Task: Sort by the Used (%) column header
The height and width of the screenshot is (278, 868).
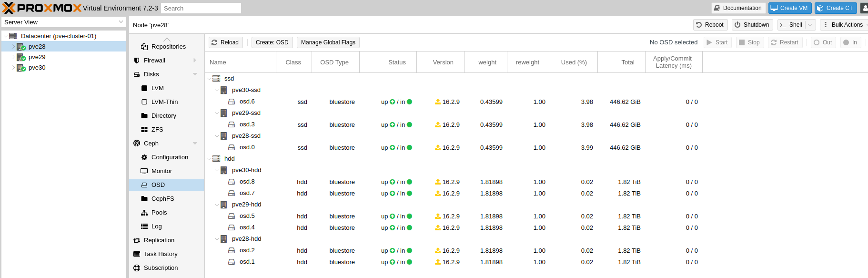Action: (x=574, y=62)
